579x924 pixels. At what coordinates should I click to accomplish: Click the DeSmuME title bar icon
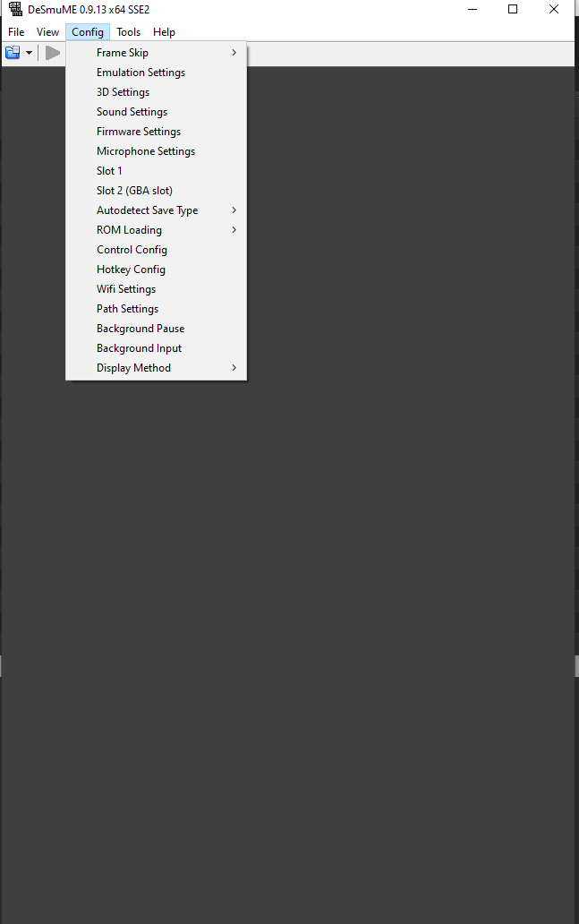[15, 10]
